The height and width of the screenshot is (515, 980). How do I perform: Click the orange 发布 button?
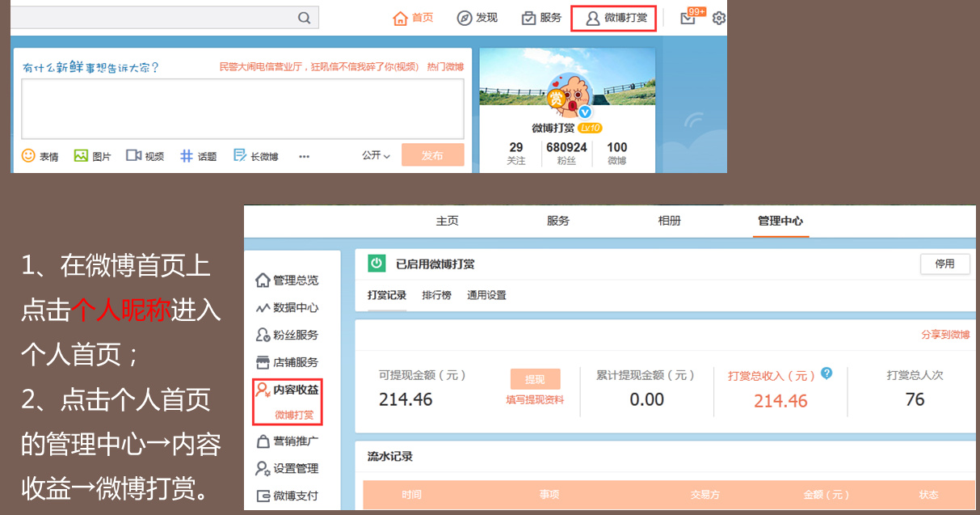pos(433,155)
